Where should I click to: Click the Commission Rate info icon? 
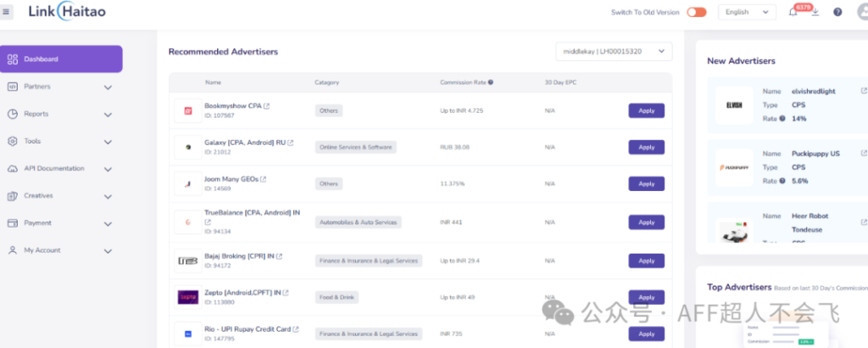point(491,82)
